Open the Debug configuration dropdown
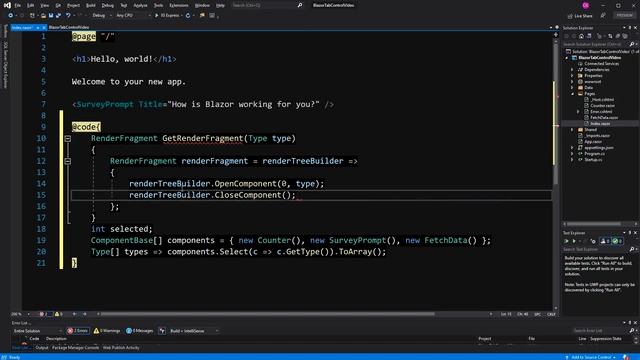Screen dimensions: 640x360 pos(102,16)
